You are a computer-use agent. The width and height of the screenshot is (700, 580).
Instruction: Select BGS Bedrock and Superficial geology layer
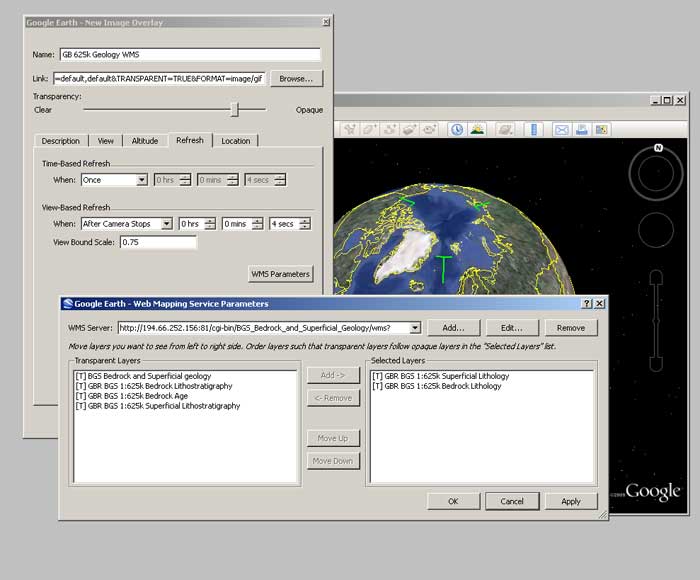pyautogui.click(x=143, y=376)
